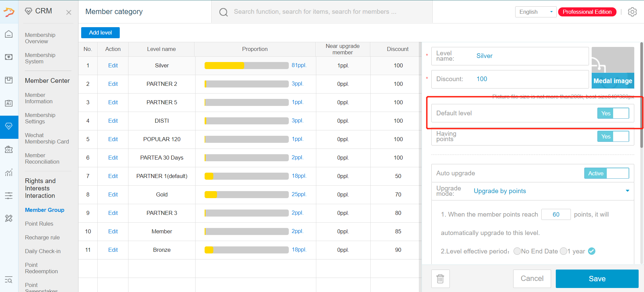
Task: Click the Silver row proportion bar
Action: [x=247, y=65]
